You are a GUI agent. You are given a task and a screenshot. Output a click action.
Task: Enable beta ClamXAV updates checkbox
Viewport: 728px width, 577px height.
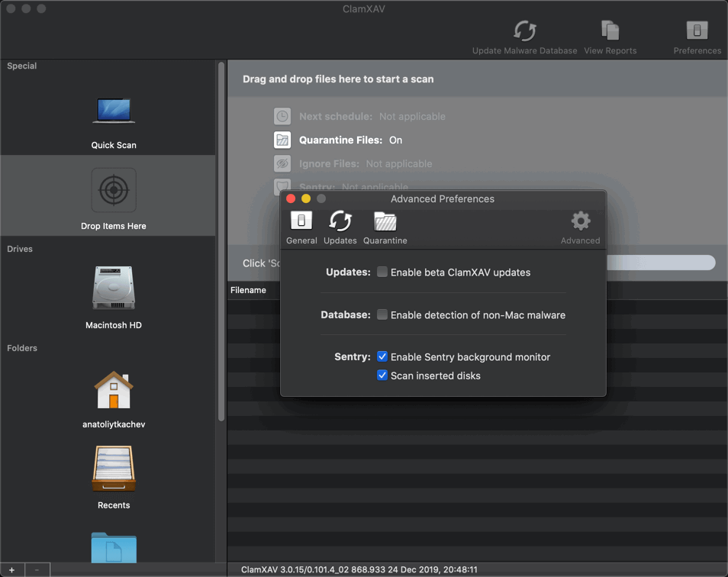(382, 272)
